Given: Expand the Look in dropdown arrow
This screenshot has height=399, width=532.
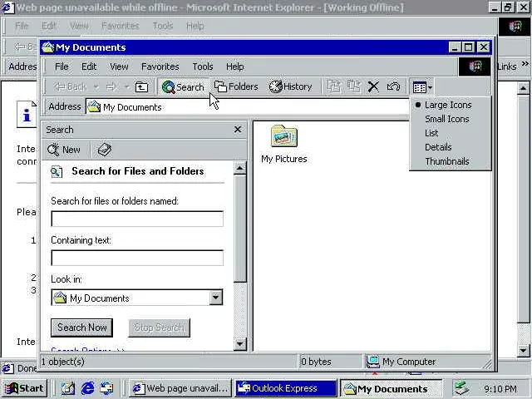Looking at the screenshot, I should 215,298.
